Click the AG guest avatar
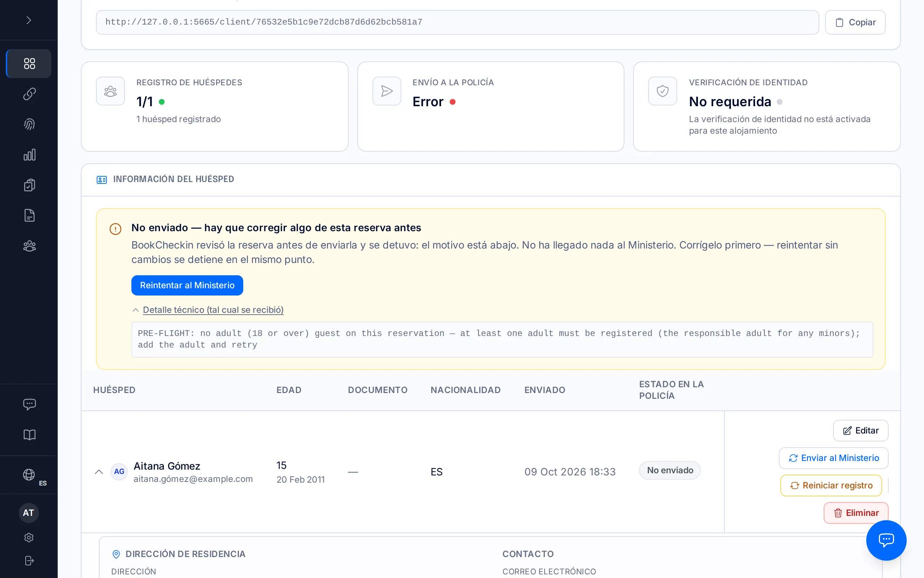Image resolution: width=924 pixels, height=578 pixels. tap(119, 471)
